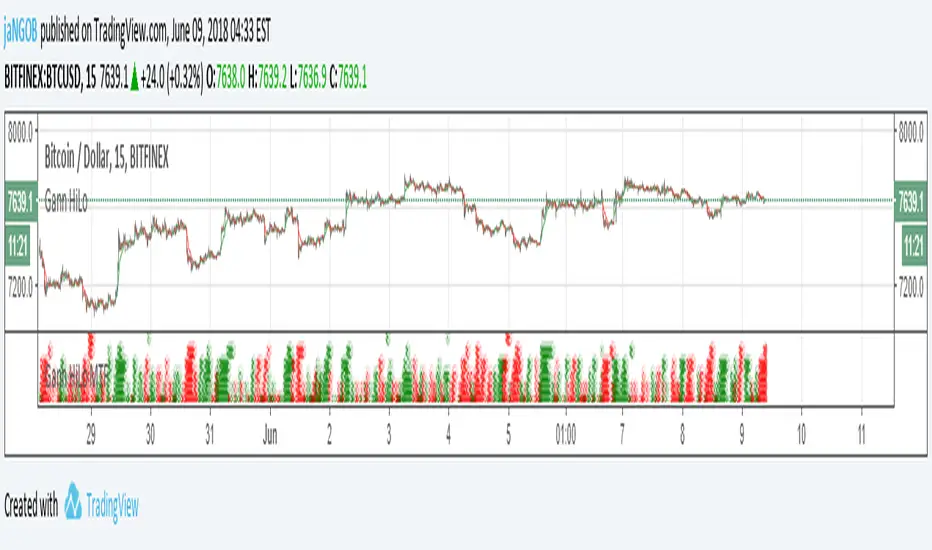Click the right 8000.0 axis label
Image resolution: width=932 pixels, height=550 pixels.
(911, 132)
